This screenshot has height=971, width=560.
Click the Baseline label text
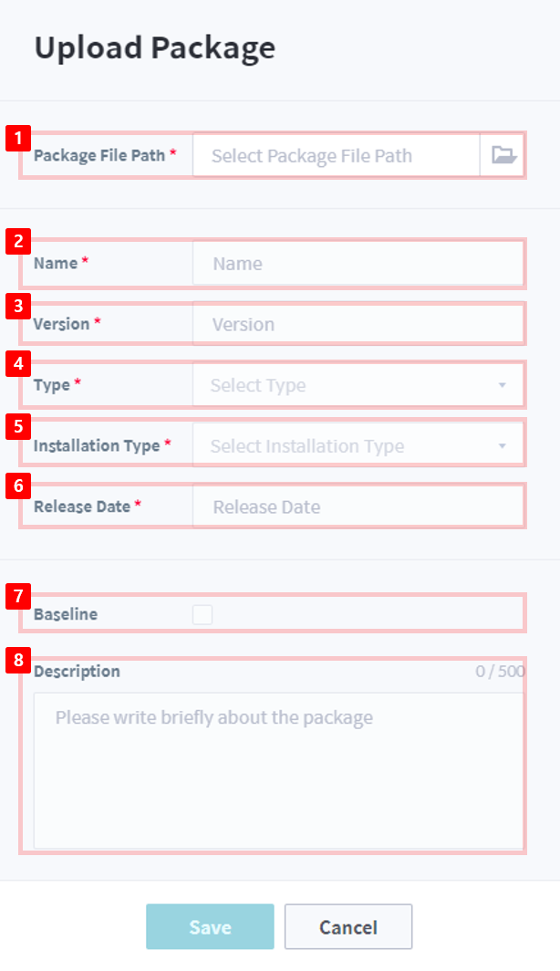tap(66, 614)
